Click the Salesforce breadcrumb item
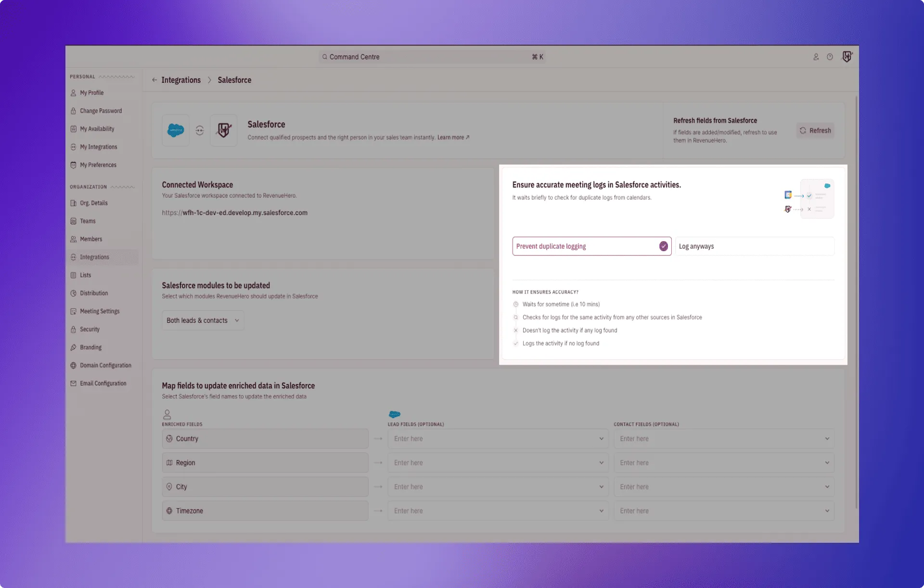The height and width of the screenshot is (588, 924). (x=234, y=80)
